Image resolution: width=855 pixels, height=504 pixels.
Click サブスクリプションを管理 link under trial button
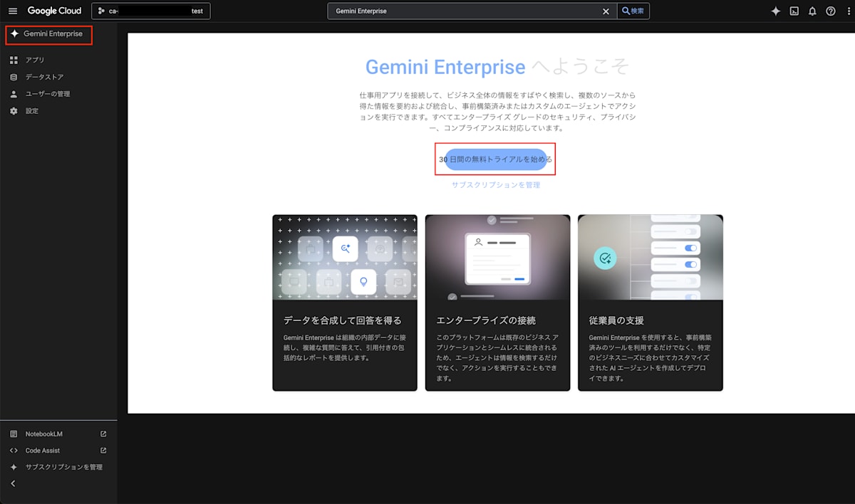495,185
